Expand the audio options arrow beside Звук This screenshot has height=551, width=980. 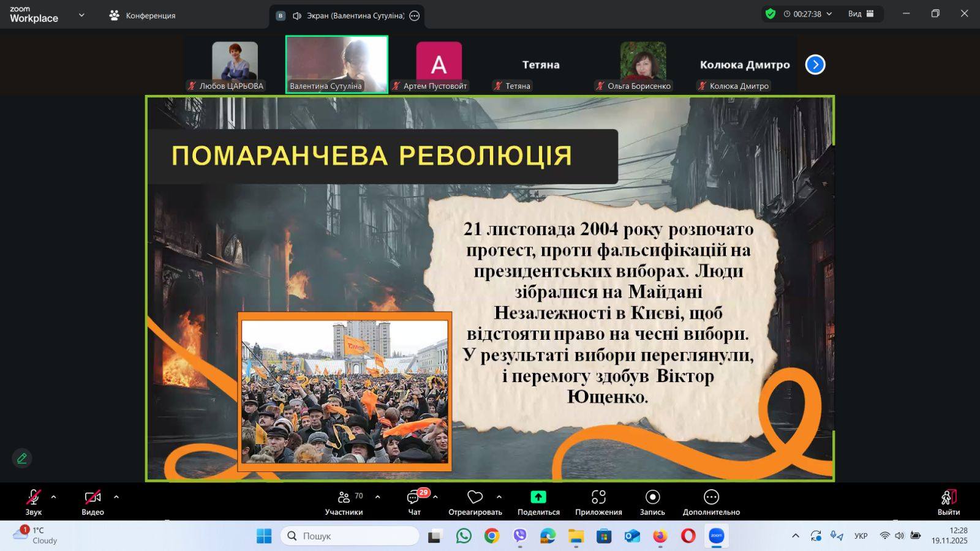click(54, 497)
